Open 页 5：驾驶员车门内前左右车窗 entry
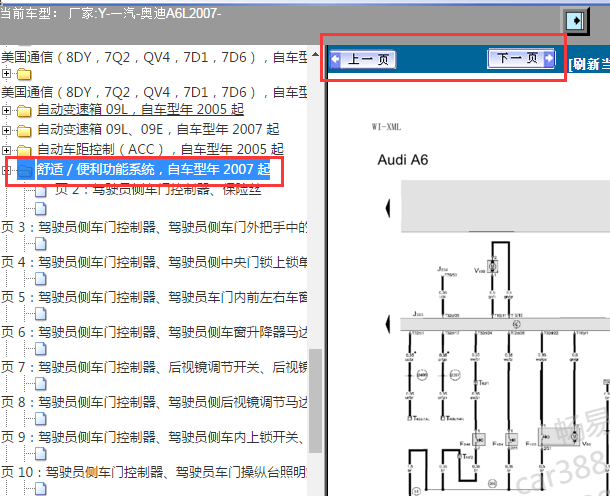This screenshot has height=496, width=610. (154, 297)
